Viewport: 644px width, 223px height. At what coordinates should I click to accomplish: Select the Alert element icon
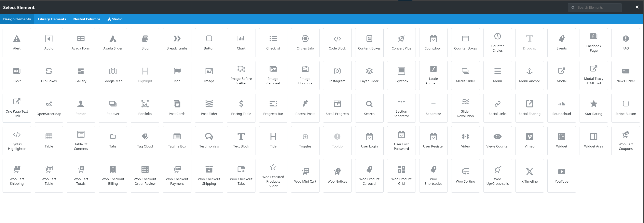pos(17,39)
